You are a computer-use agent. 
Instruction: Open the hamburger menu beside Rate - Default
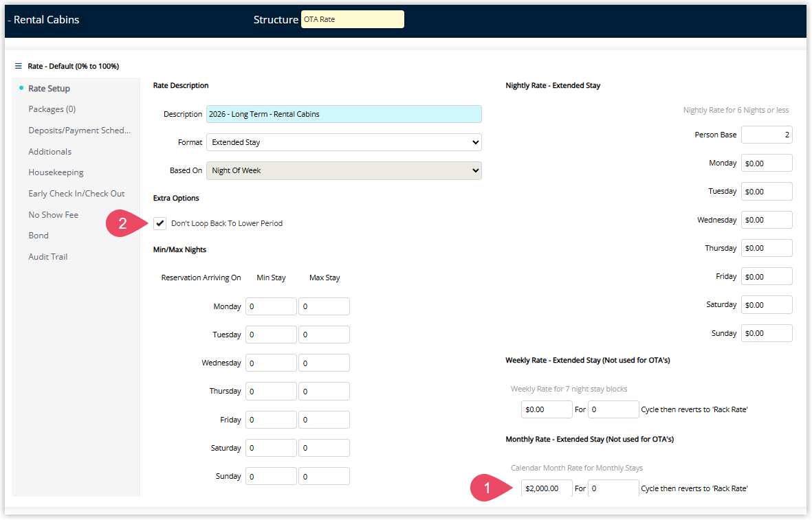tap(18, 66)
